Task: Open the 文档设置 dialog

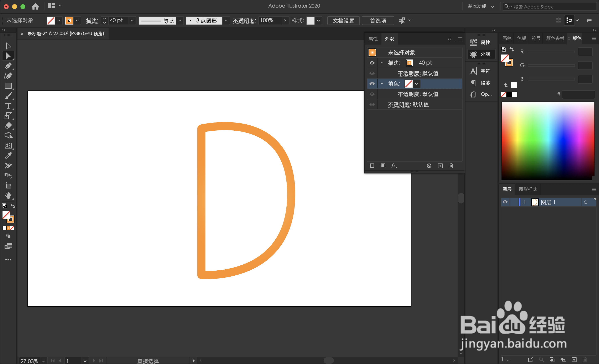Action: (343, 20)
